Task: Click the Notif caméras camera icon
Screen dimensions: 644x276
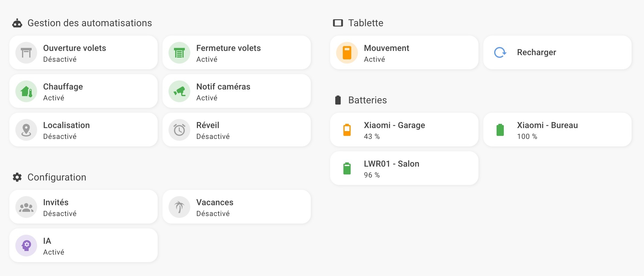Action: (x=179, y=91)
